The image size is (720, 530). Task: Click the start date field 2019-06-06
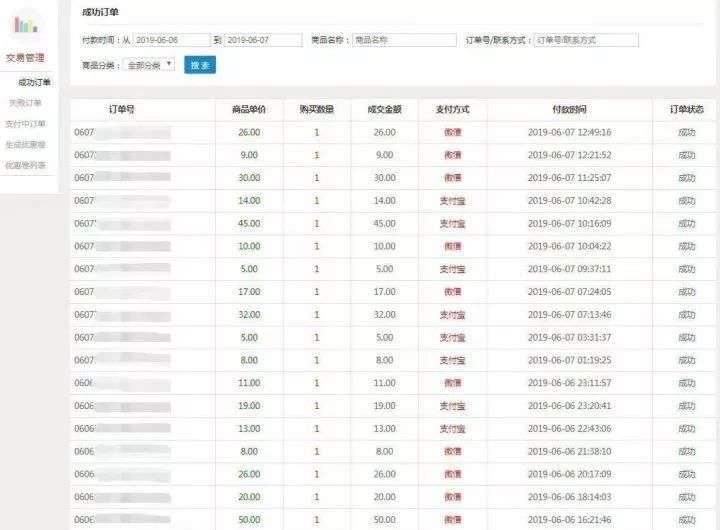tap(171, 40)
